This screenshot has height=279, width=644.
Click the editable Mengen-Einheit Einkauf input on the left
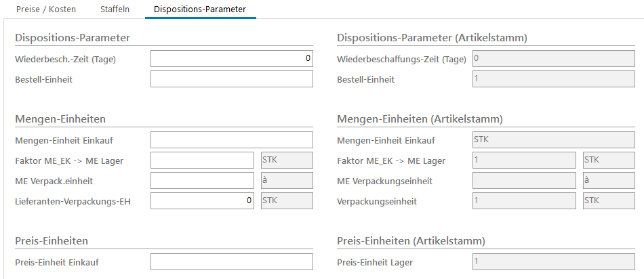tap(231, 140)
